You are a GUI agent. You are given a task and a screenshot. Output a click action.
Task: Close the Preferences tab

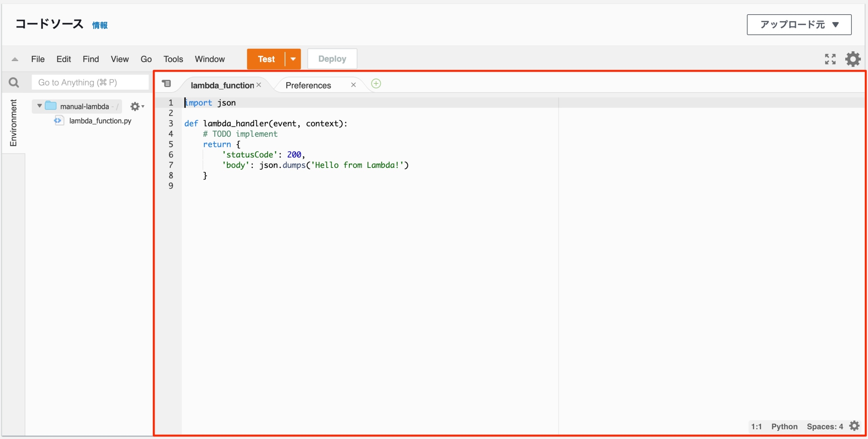coord(353,85)
